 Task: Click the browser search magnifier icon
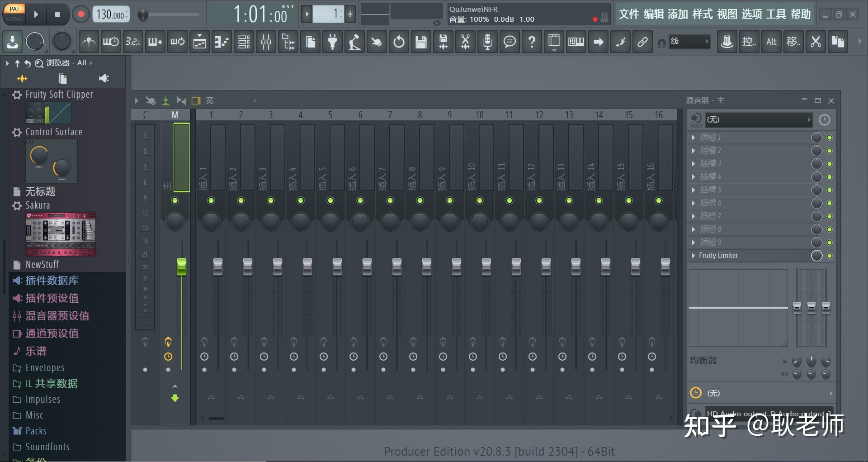(x=39, y=63)
